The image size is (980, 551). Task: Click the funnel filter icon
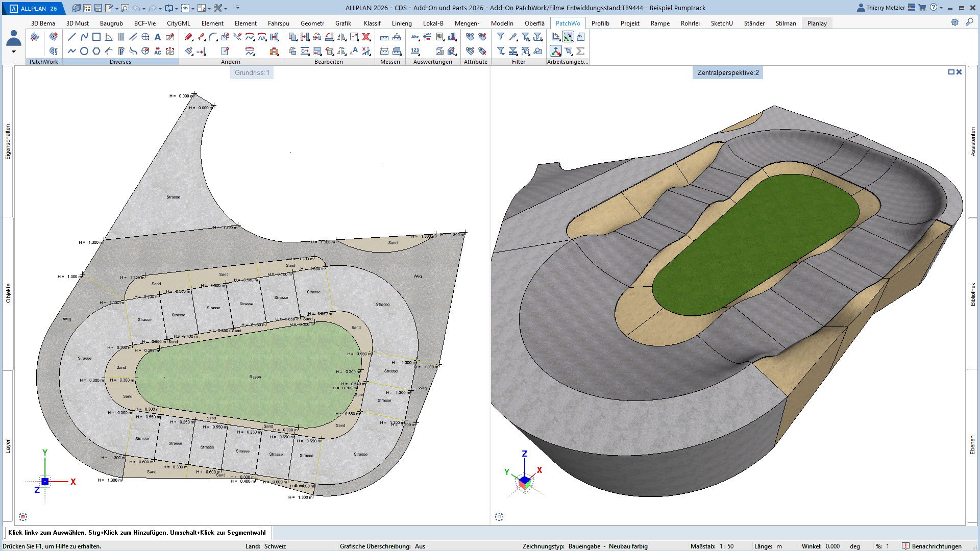coord(500,37)
